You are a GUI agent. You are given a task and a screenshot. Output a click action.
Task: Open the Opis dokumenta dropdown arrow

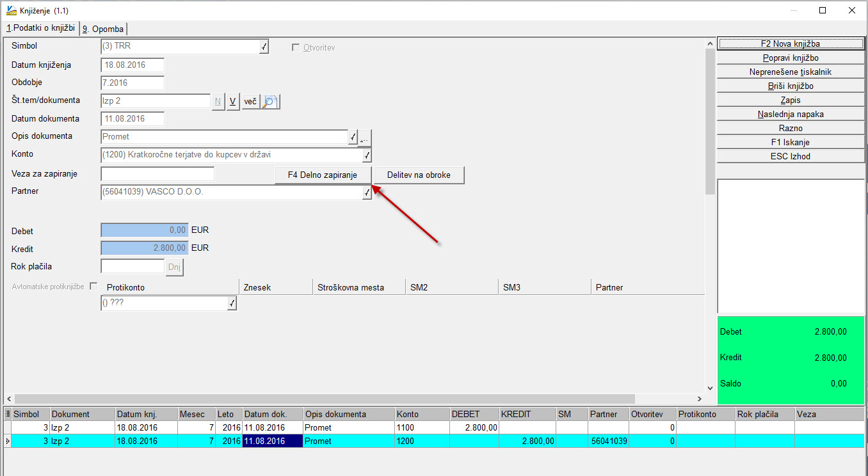pyautogui.click(x=353, y=137)
